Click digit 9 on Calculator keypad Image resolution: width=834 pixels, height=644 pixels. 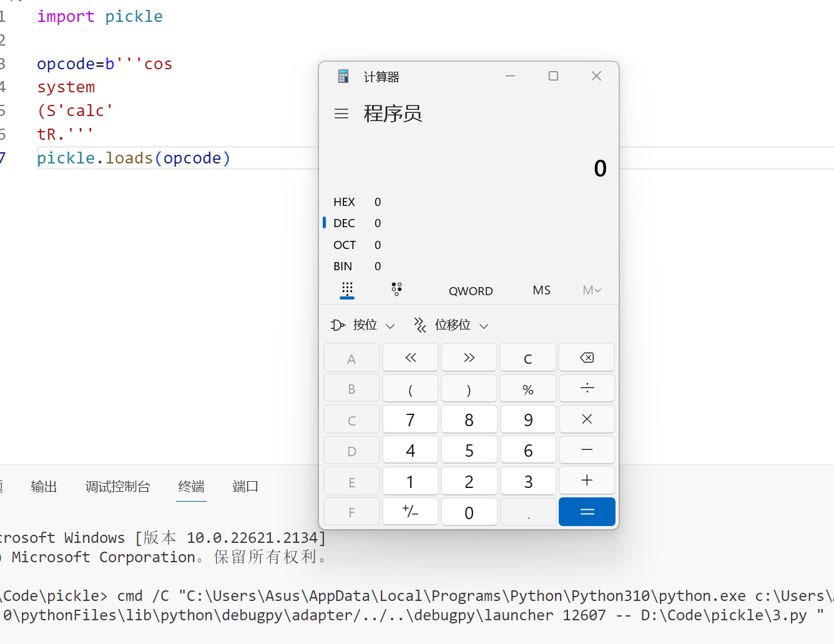528,419
